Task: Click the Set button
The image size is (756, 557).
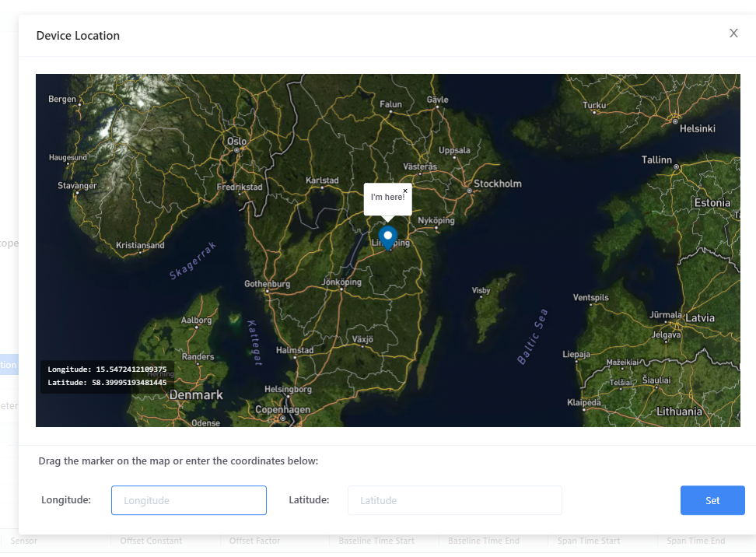Action: [x=712, y=500]
